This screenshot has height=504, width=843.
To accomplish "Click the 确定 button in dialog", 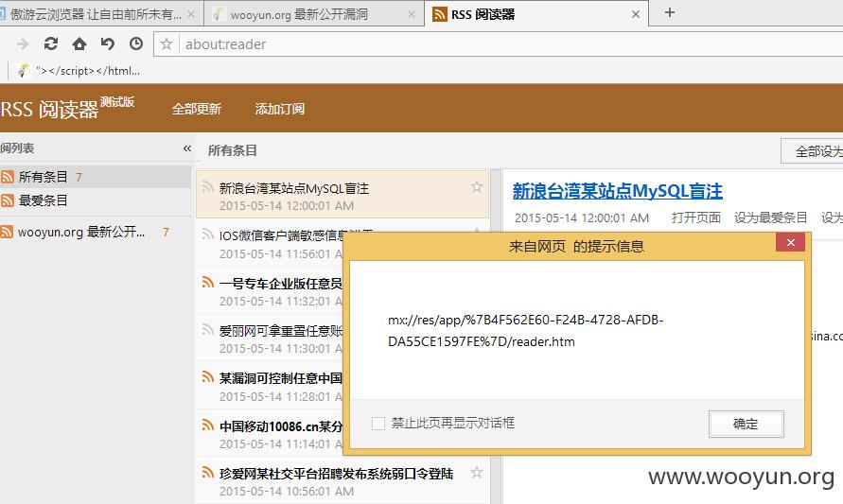I will click(x=746, y=424).
